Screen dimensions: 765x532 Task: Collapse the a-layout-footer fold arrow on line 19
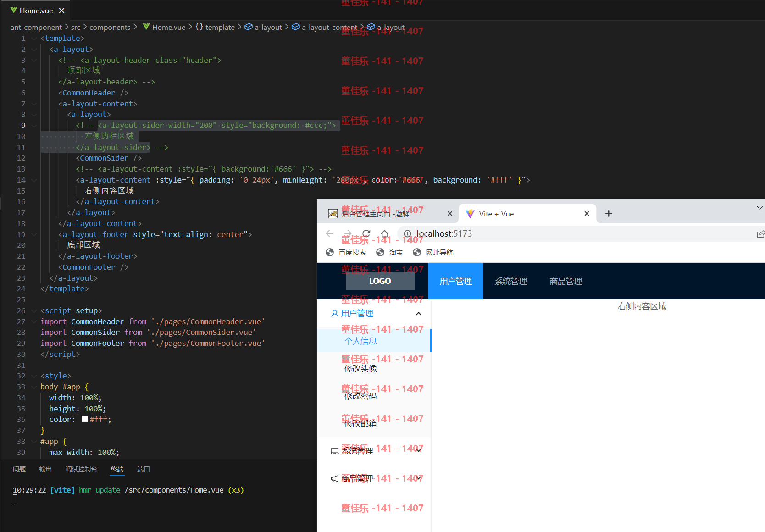tap(34, 235)
